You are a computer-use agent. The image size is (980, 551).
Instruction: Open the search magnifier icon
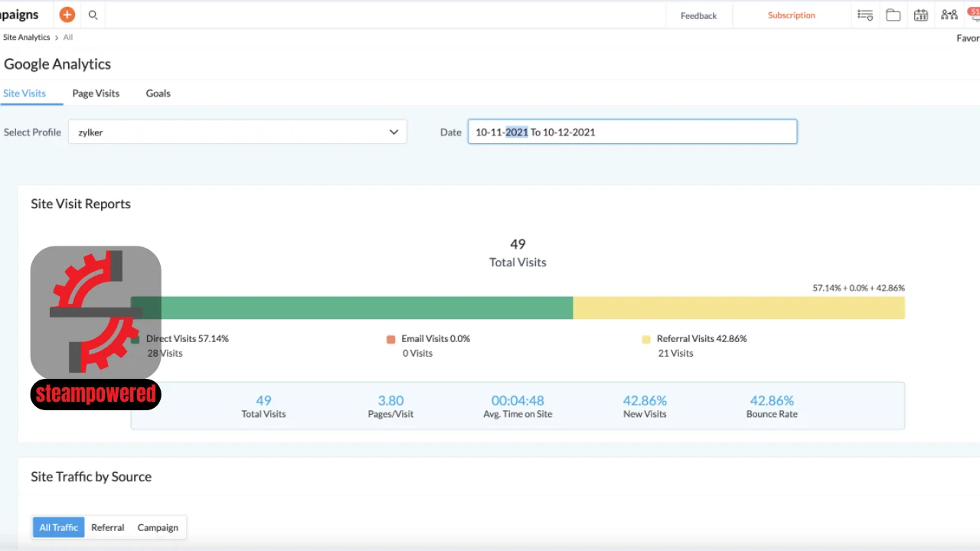pos(93,15)
